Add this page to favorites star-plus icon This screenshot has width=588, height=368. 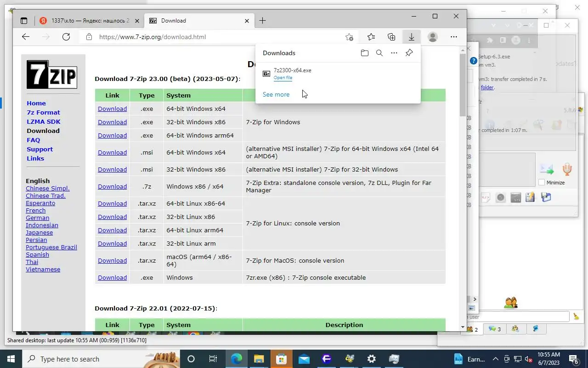pos(350,37)
